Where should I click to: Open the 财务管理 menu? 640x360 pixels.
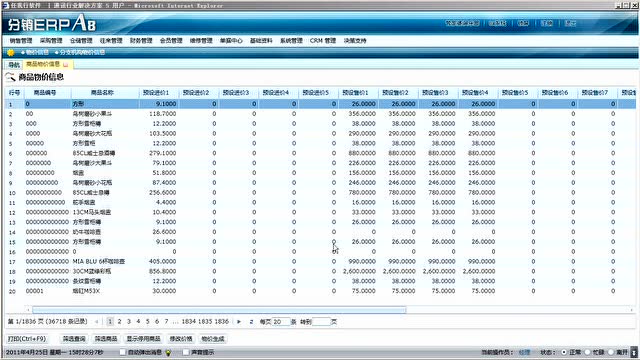(x=141, y=40)
